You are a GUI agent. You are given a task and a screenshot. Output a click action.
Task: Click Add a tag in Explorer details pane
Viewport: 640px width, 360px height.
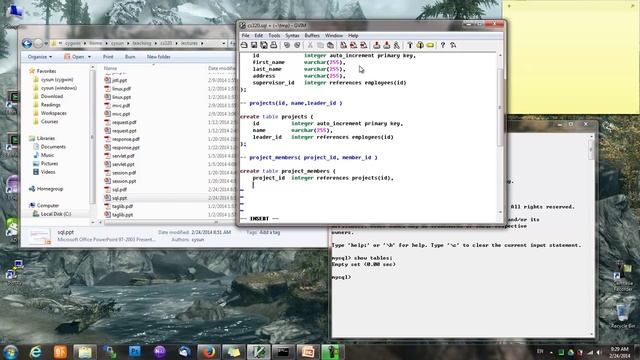270,232
